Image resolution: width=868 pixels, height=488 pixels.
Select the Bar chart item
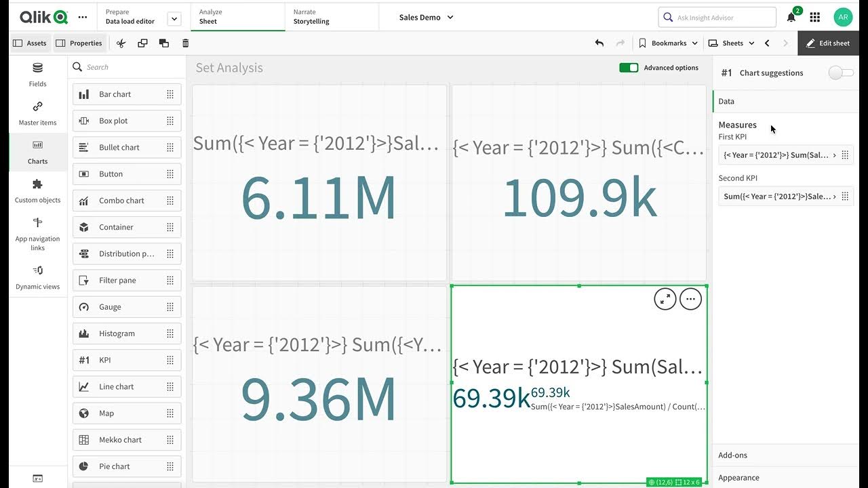(x=127, y=94)
